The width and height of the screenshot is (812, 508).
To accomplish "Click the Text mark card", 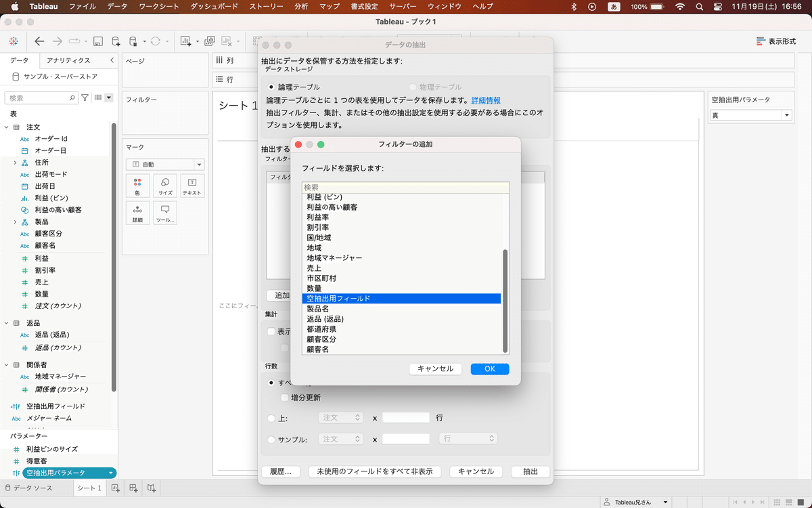I will 192,186.
